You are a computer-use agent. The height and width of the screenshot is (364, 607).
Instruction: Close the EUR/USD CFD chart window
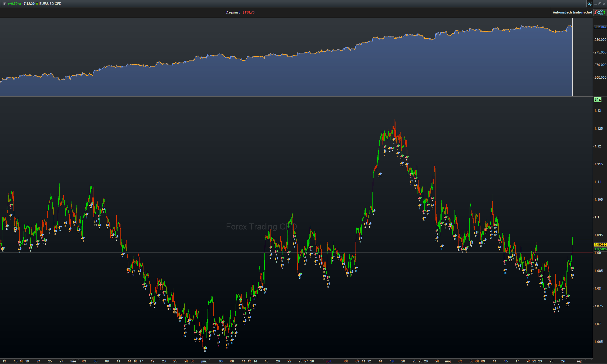tap(604, 4)
